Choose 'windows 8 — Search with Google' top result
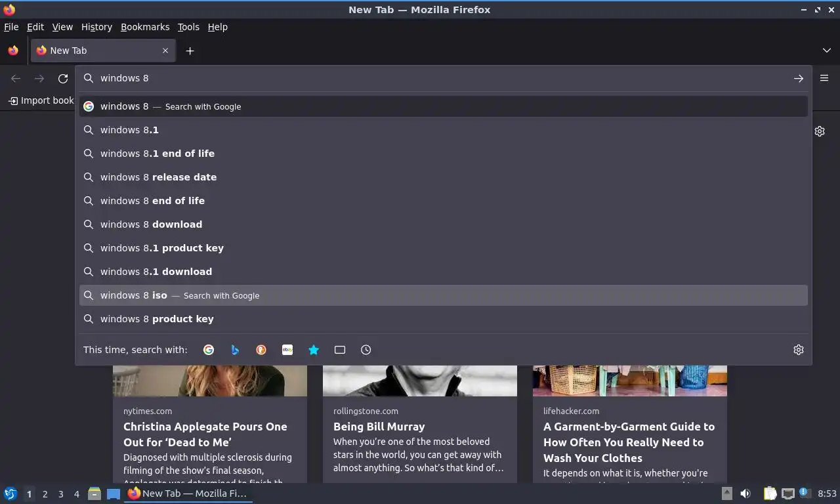840x504 pixels. coord(444,106)
